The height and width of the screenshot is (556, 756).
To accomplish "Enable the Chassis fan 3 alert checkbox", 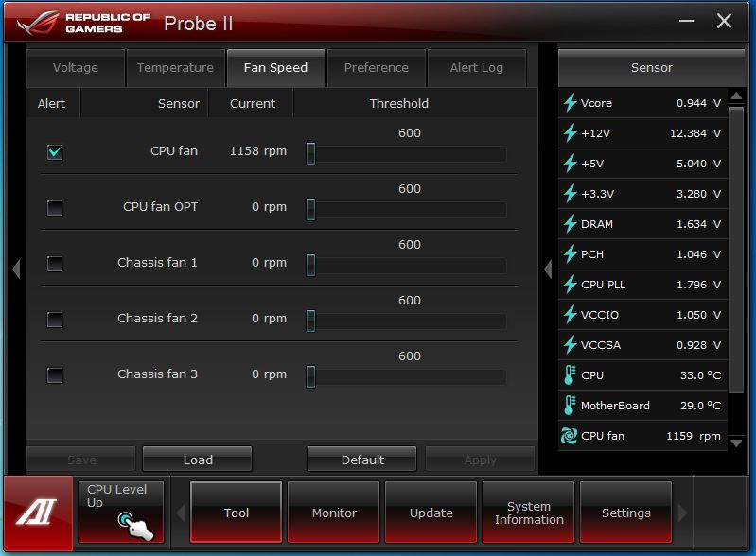I will pos(55,375).
